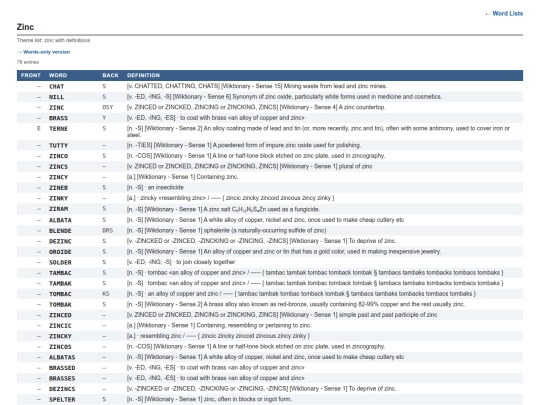Select the word DEZINCS

[x=62, y=389]
